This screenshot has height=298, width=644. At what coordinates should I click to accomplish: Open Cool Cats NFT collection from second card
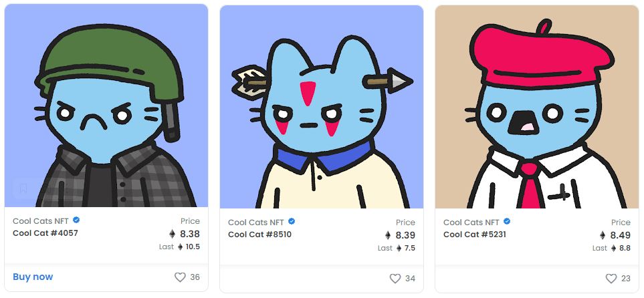coord(256,222)
